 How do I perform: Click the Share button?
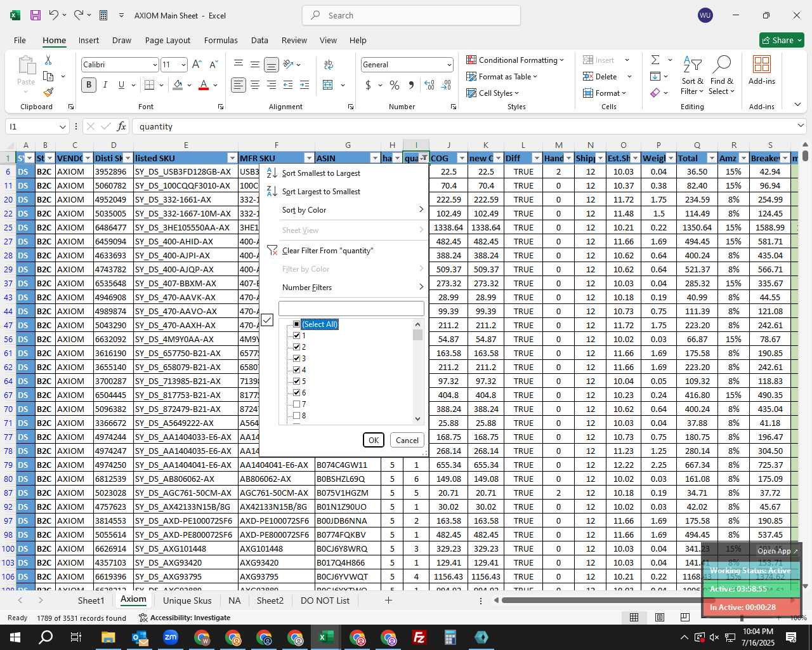click(x=782, y=40)
